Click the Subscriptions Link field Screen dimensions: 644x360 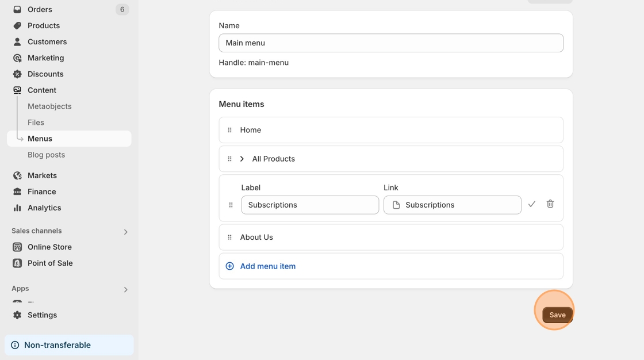click(453, 205)
